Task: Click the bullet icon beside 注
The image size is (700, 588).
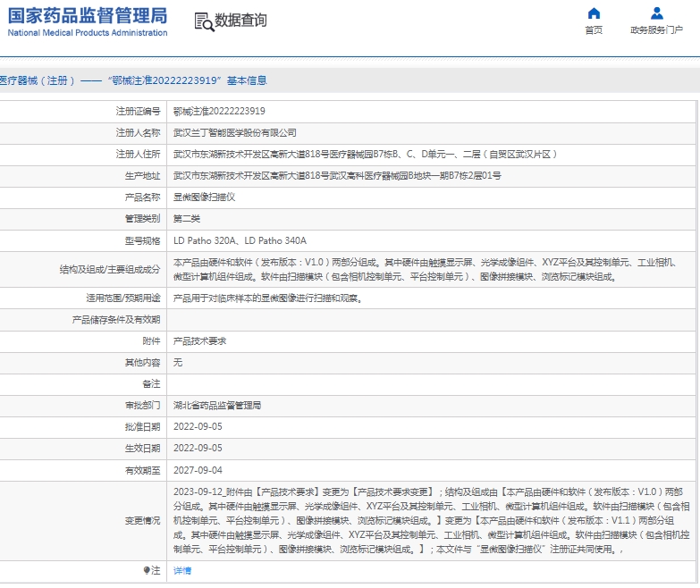Action: [x=147, y=570]
